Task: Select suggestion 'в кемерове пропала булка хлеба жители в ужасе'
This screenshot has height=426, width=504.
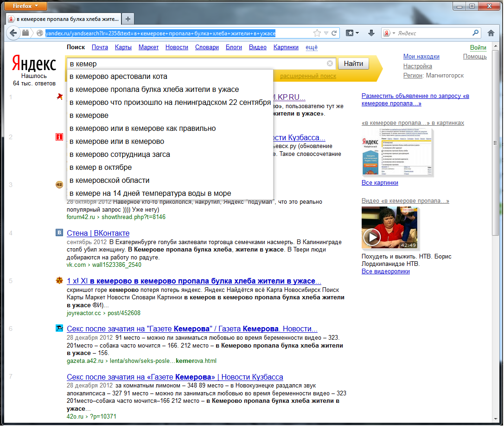Action: [x=170, y=90]
